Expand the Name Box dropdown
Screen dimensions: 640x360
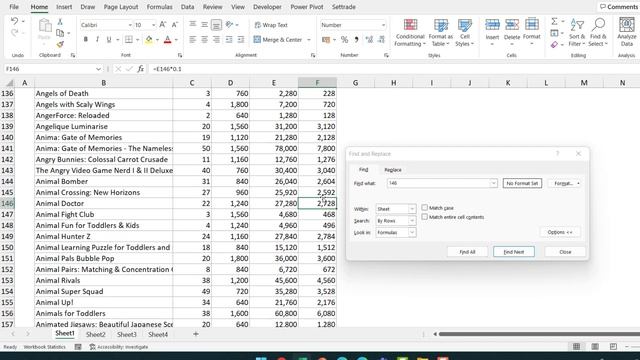click(98, 69)
